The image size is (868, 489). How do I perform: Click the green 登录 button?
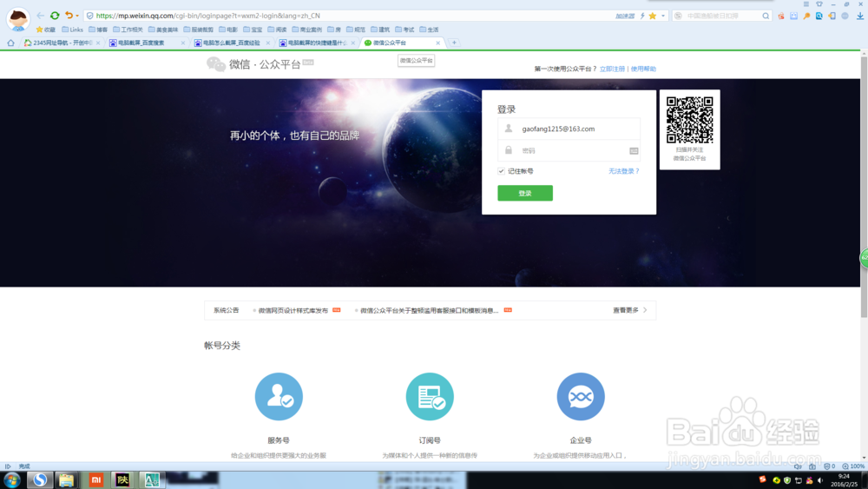click(525, 193)
